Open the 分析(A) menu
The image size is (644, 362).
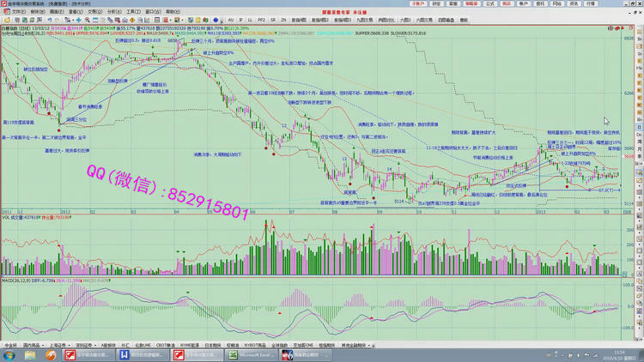coord(114,11)
